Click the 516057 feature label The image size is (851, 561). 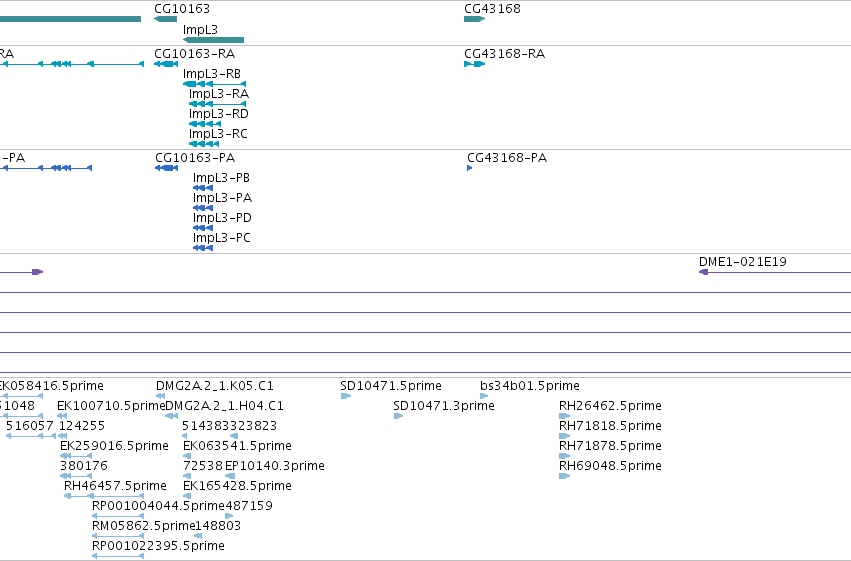(x=30, y=426)
